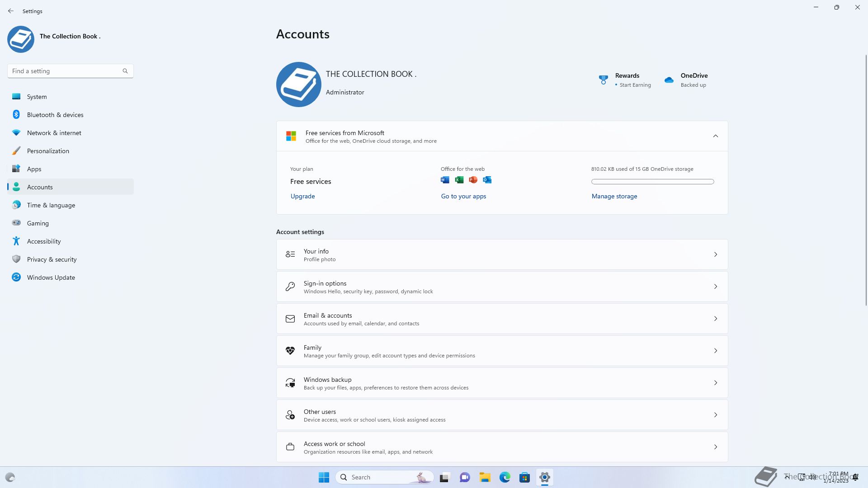Click the Sign-in options key icon

pyautogui.click(x=290, y=286)
